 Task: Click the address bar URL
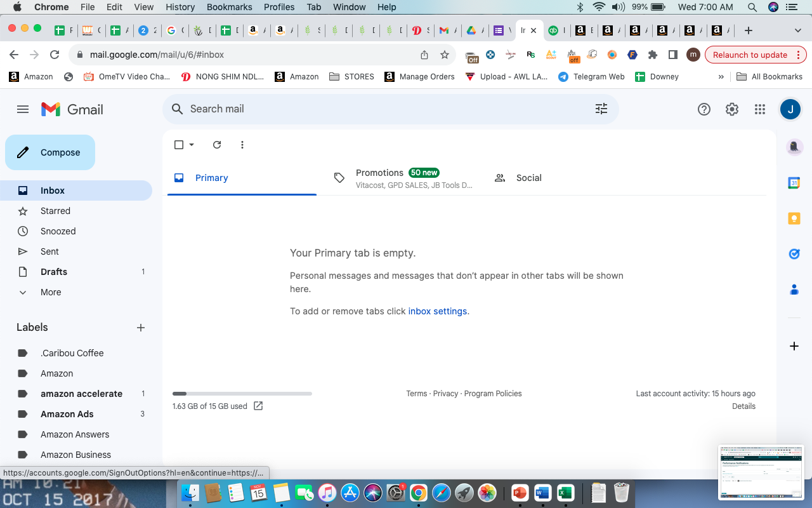coord(157,55)
